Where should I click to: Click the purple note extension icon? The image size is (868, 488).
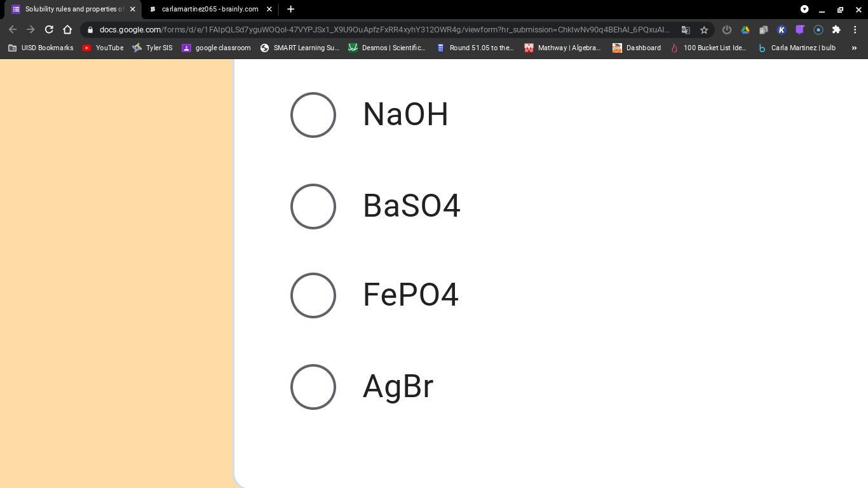pos(800,30)
